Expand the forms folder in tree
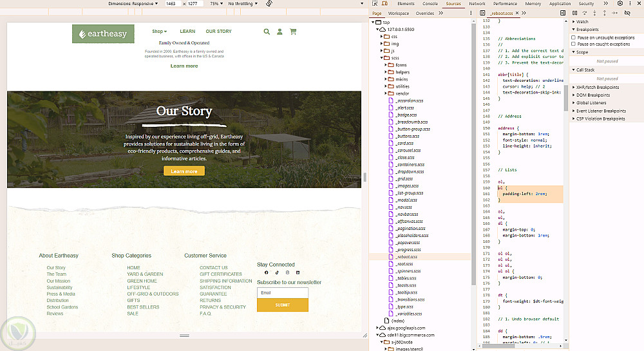The width and height of the screenshot is (644, 351). click(386, 65)
